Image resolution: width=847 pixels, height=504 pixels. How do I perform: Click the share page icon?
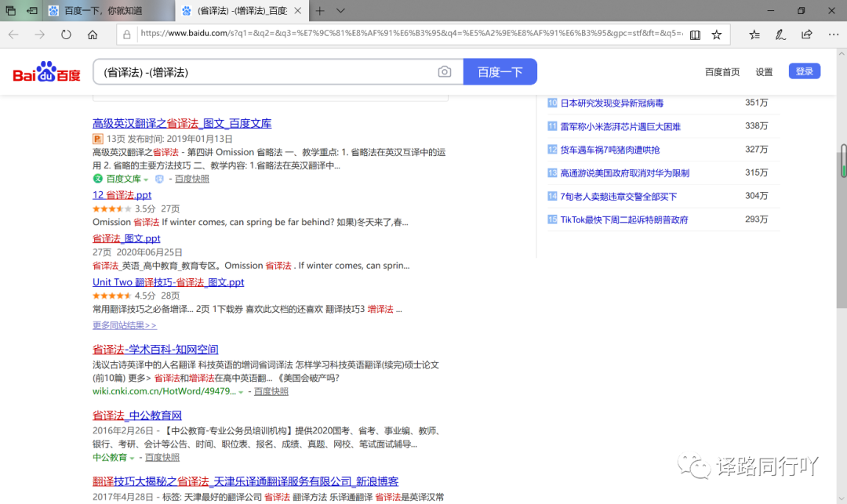coord(806,34)
